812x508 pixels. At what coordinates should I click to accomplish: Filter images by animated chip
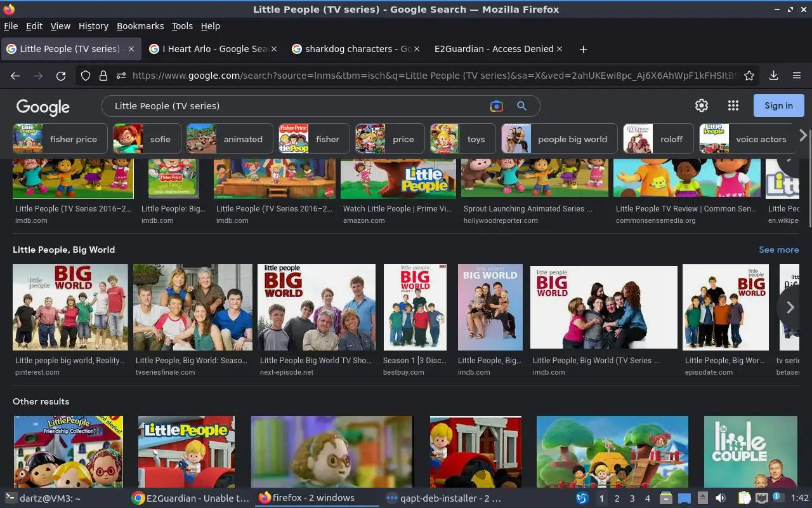point(230,139)
